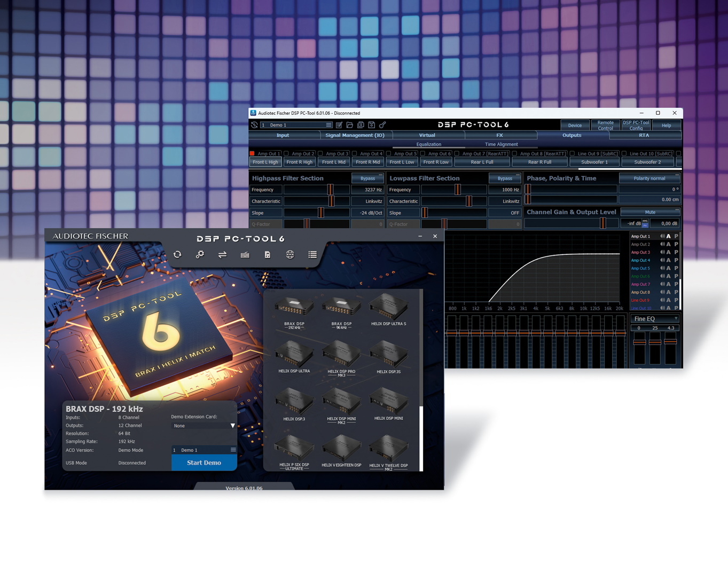728x587 pixels.
Task: Click the P icon for Amp Out 7
Action: click(676, 284)
